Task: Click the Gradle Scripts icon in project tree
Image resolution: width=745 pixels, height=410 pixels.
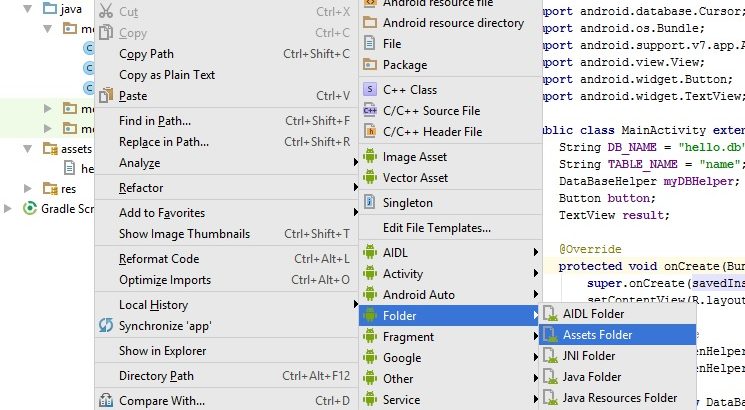Action: point(29,208)
